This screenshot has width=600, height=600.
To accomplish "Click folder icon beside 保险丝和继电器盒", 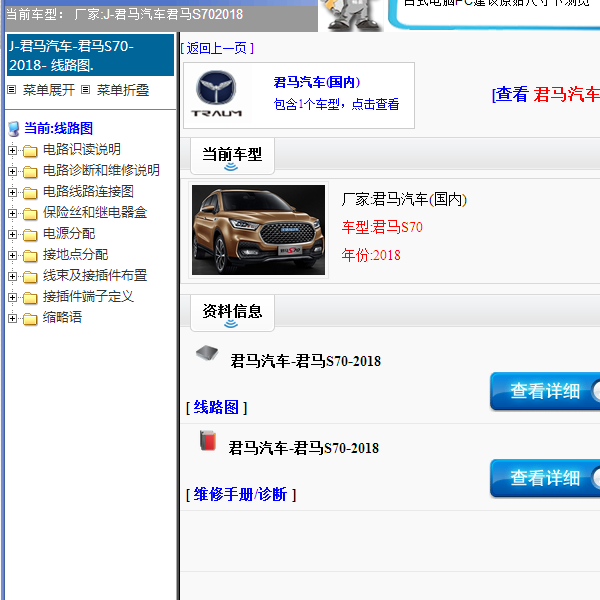I will point(30,214).
